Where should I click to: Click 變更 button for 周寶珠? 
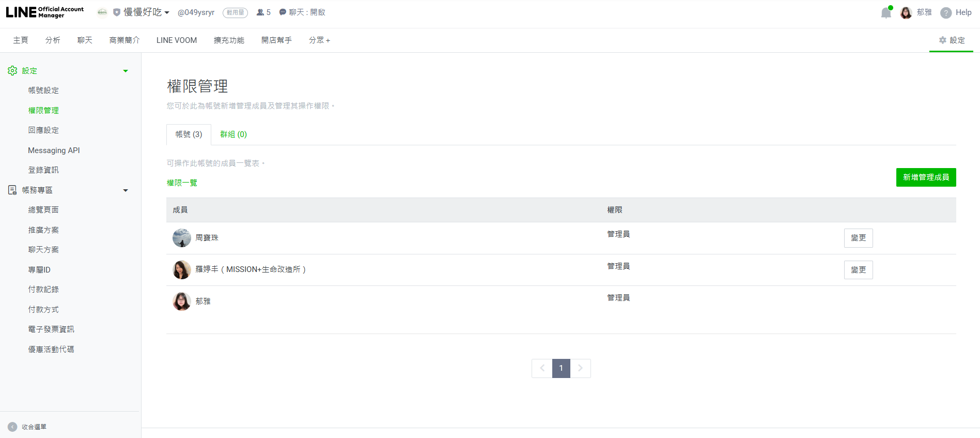pyautogui.click(x=858, y=238)
